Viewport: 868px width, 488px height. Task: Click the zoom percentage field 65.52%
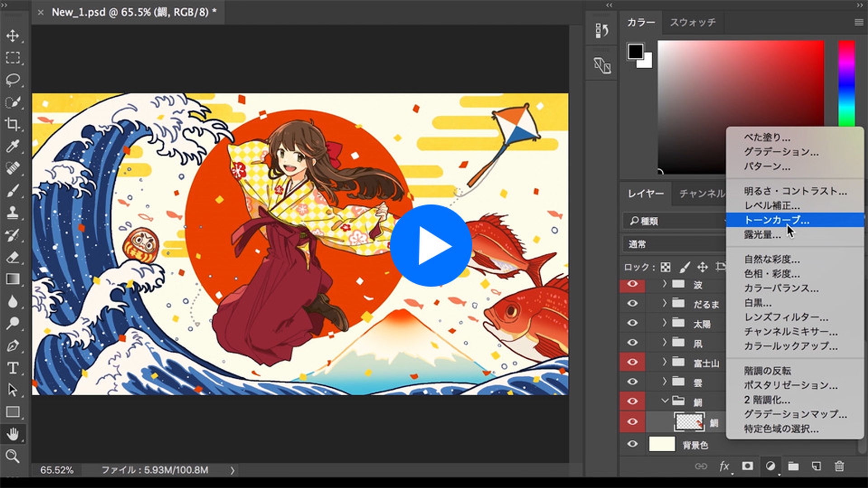click(57, 470)
